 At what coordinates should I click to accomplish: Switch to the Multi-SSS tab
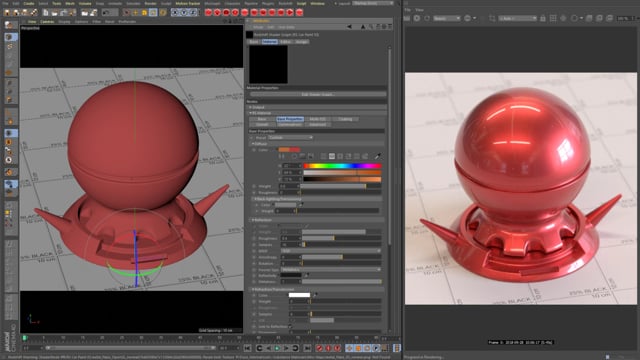[318, 119]
